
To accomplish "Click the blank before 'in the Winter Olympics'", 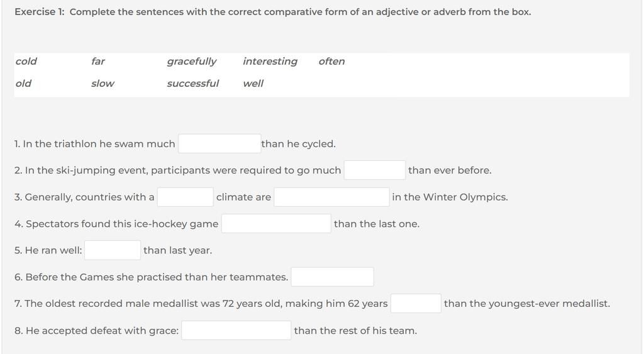I will (x=331, y=197).
